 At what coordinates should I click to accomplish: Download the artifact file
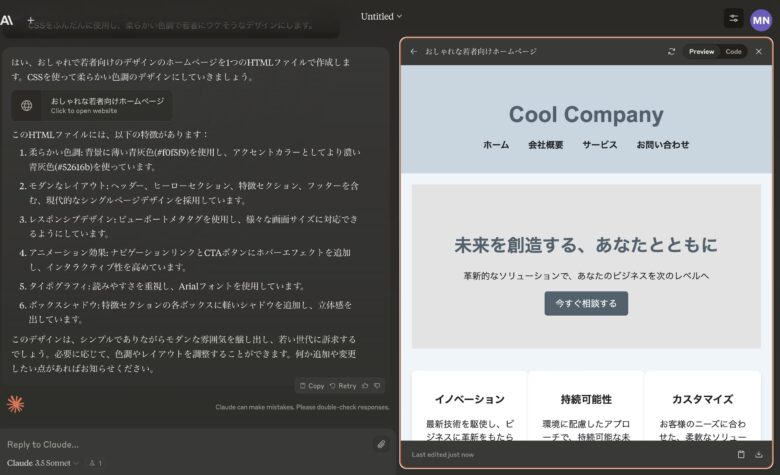coord(759,454)
